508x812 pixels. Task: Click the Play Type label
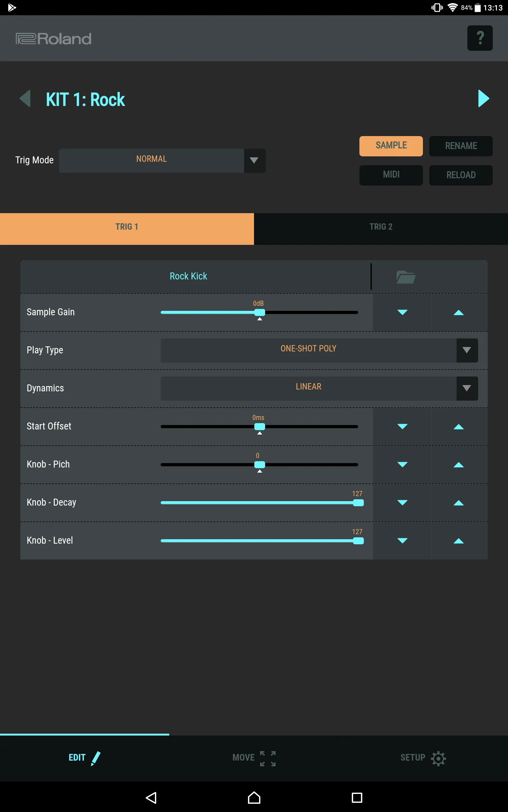[45, 350]
